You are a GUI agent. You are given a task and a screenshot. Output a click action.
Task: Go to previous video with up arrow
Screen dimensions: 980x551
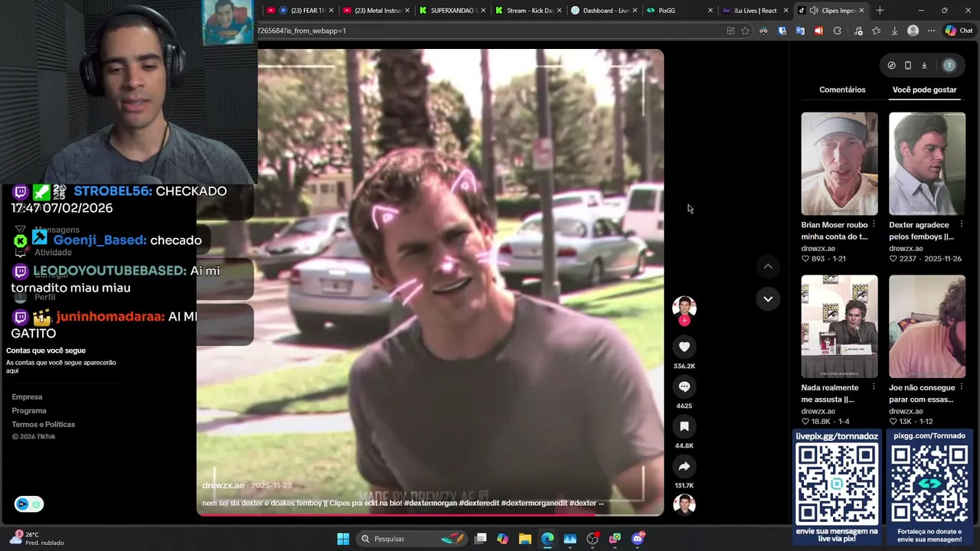point(768,266)
